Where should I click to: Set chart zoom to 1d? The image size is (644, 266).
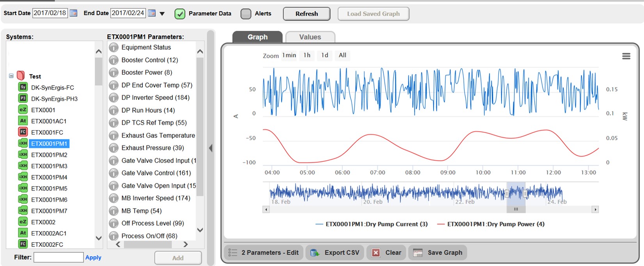pos(325,55)
